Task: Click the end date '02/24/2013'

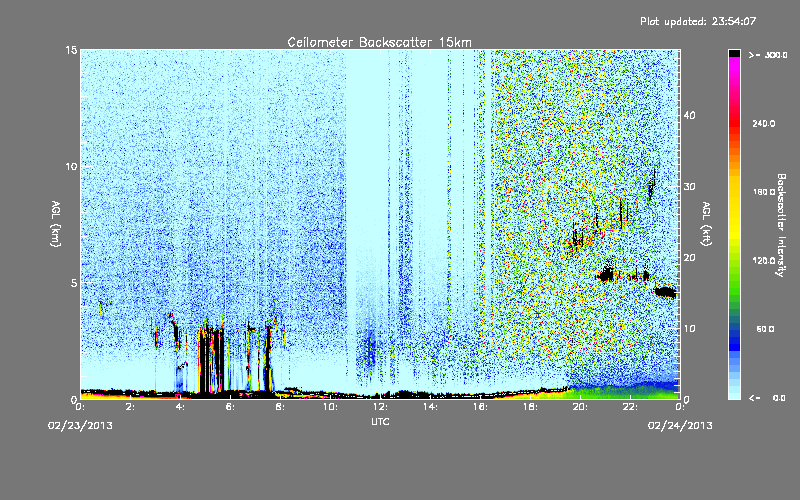Action: (x=680, y=425)
